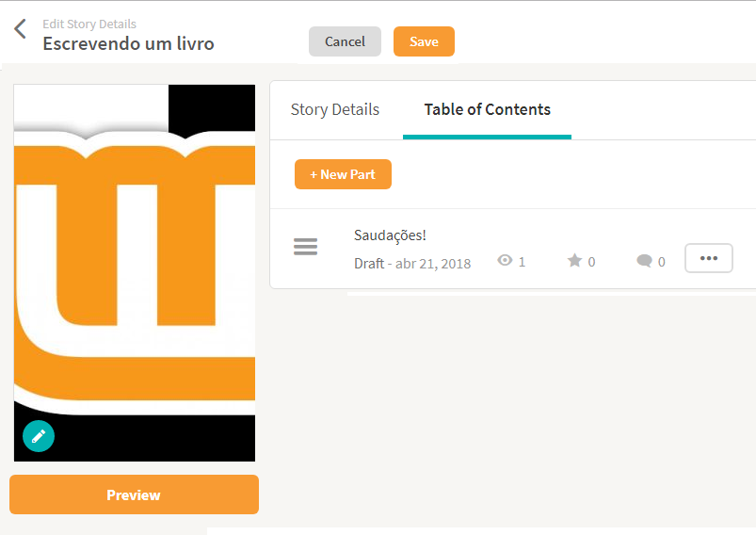
Task: Click the star votes icon
Action: [574, 261]
